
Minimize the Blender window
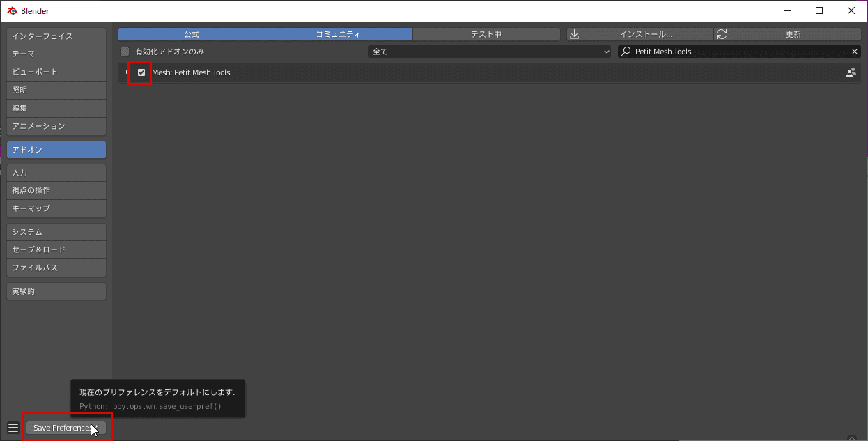[x=788, y=10]
